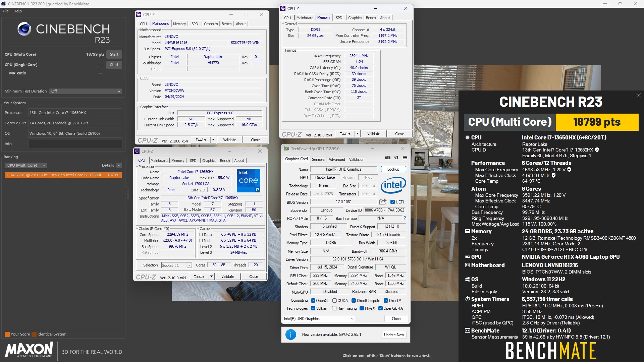Open the Help menu in Cinebench
The width and height of the screenshot is (644, 362).
tap(17, 11)
